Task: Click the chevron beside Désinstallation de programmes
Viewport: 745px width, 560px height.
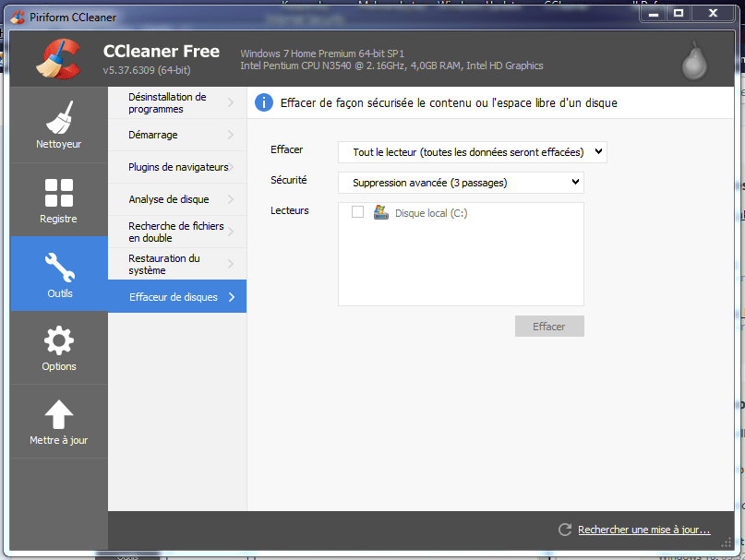Action: 231,102
